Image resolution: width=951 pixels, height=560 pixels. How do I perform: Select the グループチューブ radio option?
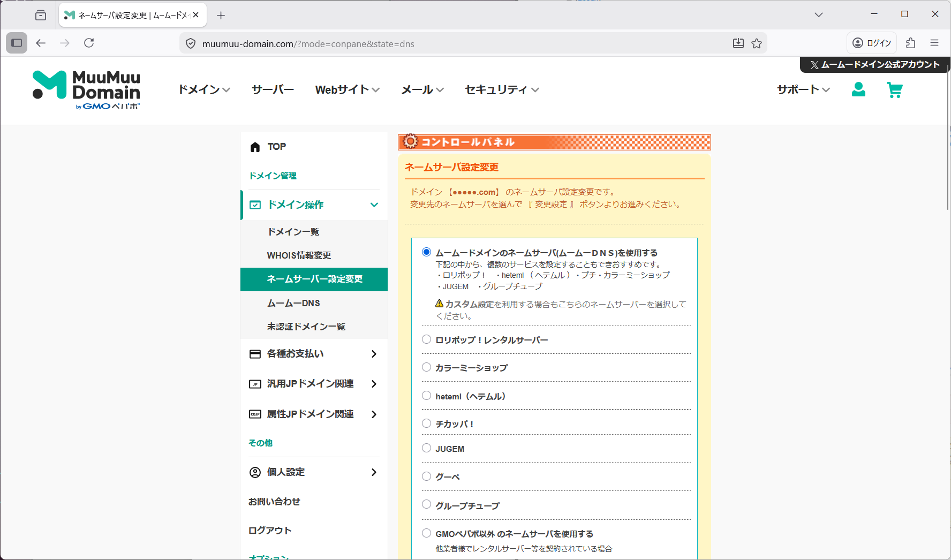pyautogui.click(x=426, y=504)
